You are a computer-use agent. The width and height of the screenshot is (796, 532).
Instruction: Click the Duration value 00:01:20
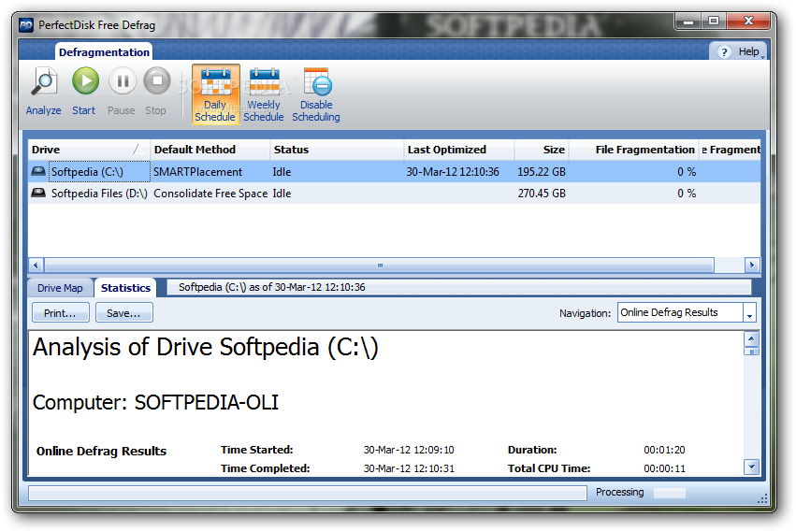coord(664,450)
